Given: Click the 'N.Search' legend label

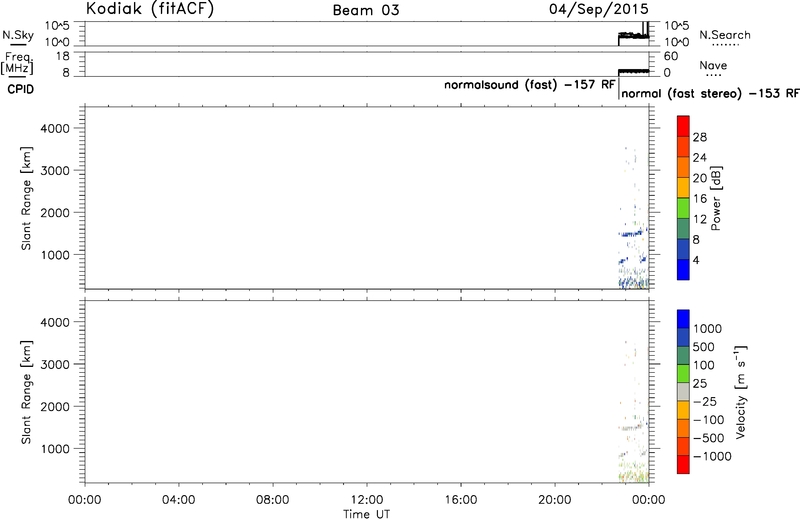Looking at the screenshot, I should [724, 35].
